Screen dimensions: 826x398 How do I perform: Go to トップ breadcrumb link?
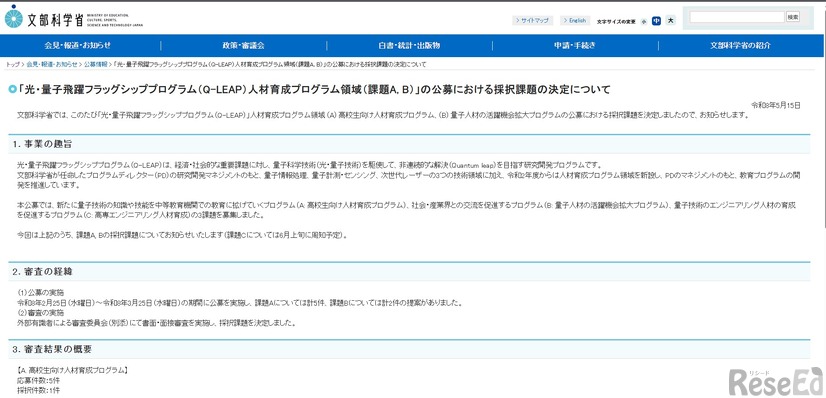point(13,64)
